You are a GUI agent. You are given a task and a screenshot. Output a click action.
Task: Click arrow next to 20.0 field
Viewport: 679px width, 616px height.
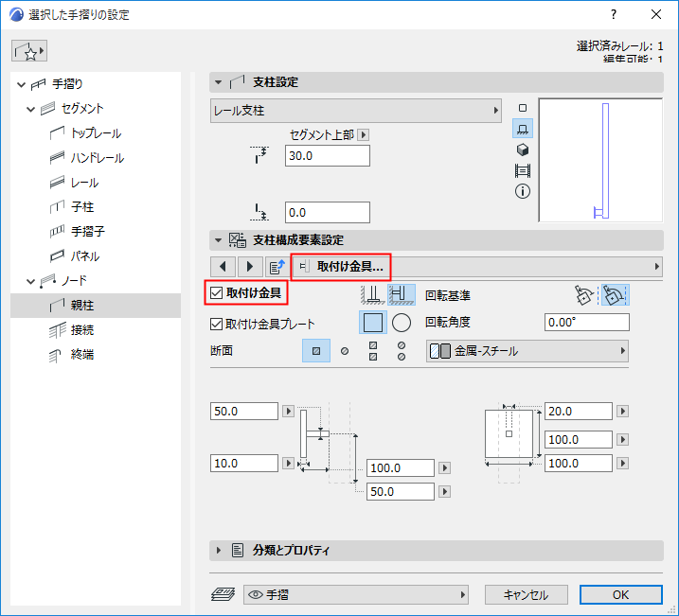click(x=623, y=411)
